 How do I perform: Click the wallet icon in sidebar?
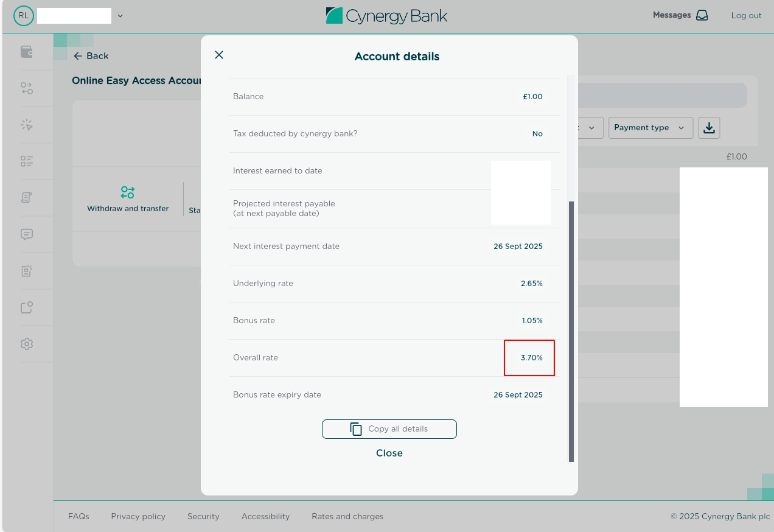(x=27, y=52)
